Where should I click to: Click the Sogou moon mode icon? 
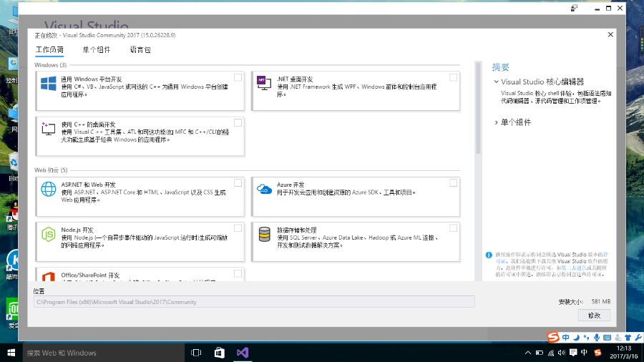[576, 338]
